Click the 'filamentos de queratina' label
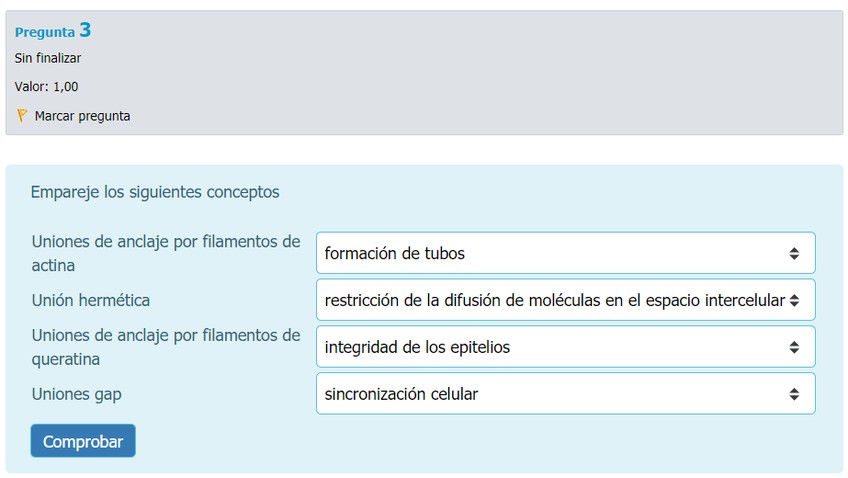The width and height of the screenshot is (848, 478). [x=165, y=346]
